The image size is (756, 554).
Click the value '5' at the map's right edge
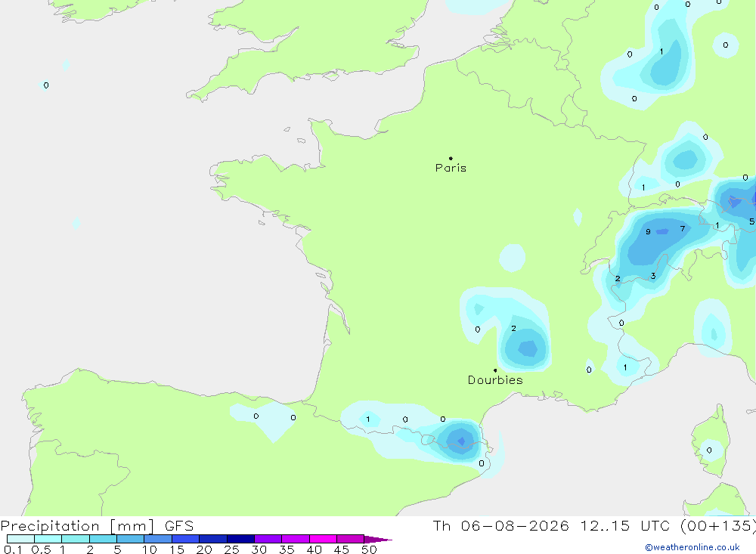coord(751,221)
